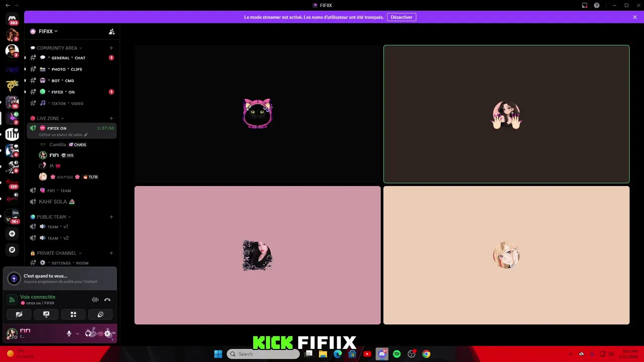Mute the microphone
Image resolution: width=644 pixels, height=362 pixels.
tap(69, 333)
